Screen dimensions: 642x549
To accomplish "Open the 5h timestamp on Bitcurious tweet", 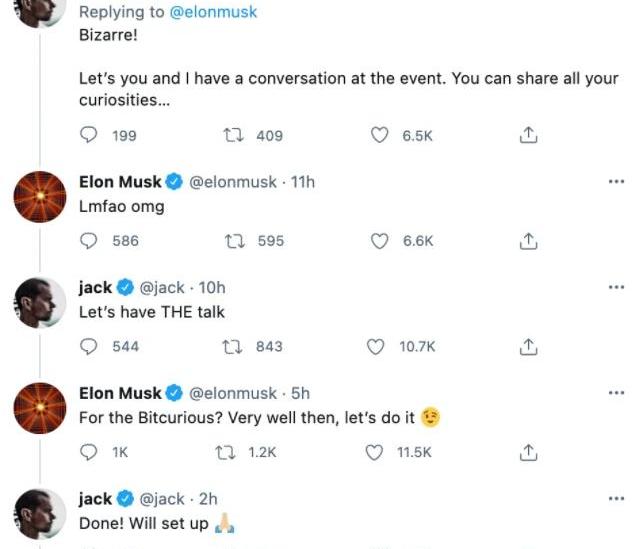I will coord(300,393).
